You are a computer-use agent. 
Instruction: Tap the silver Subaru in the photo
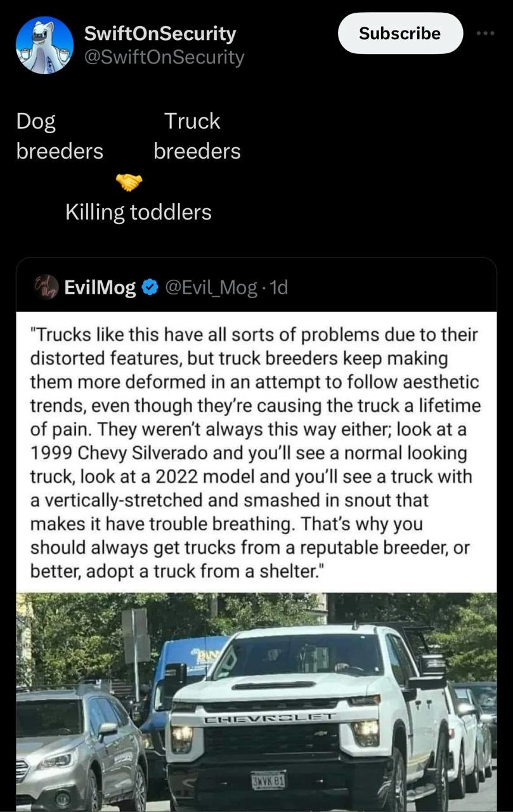[79, 749]
